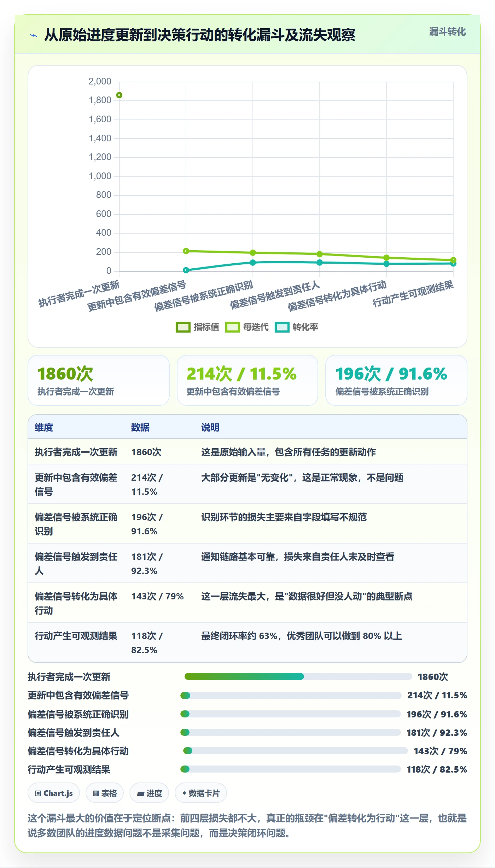Toggle the 转化率 legend series

click(x=296, y=327)
